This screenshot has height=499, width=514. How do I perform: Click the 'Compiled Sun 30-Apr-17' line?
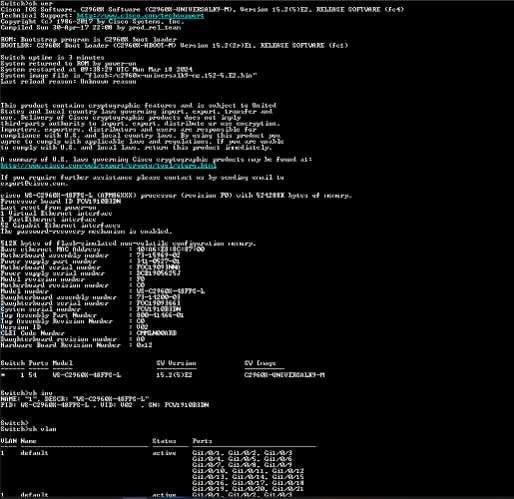pos(91,27)
